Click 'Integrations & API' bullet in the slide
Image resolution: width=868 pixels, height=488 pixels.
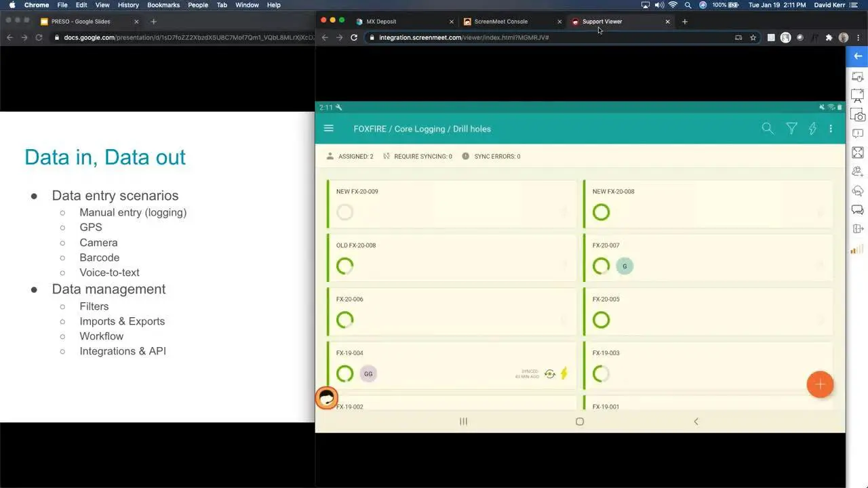[123, 351]
